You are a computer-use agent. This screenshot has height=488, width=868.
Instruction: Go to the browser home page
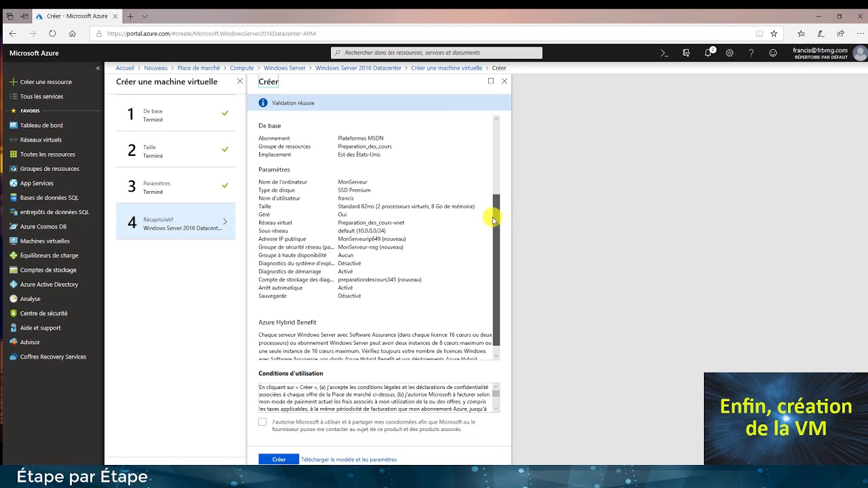(72, 33)
